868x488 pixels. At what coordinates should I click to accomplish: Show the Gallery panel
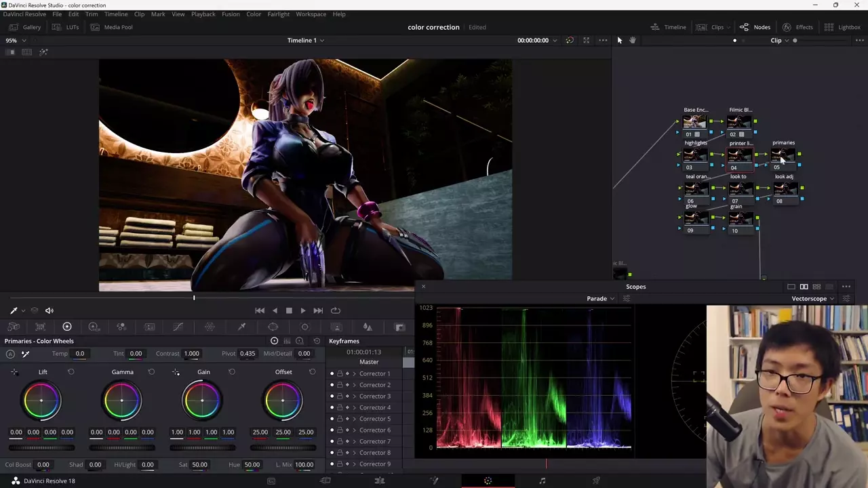(26, 27)
